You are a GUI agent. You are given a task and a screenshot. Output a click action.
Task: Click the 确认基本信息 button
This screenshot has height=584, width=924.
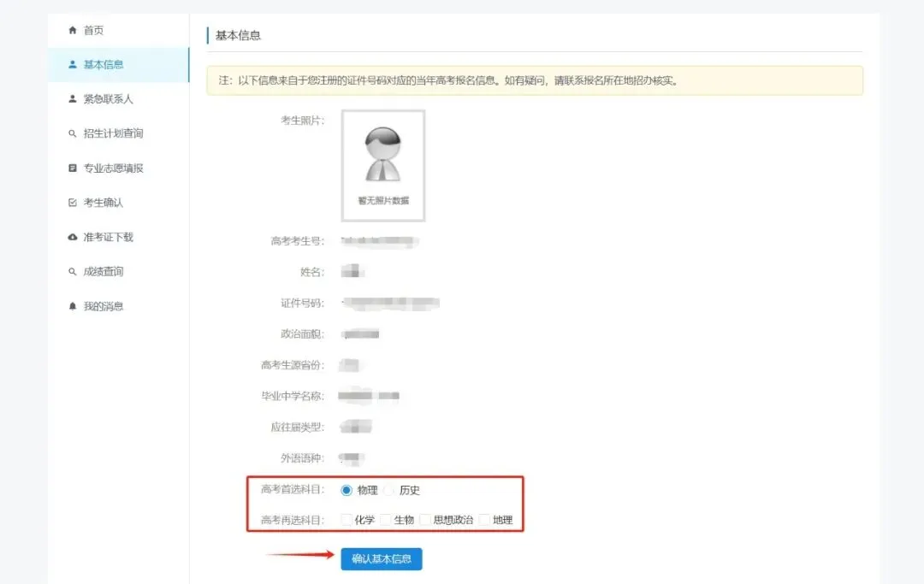pyautogui.click(x=381, y=558)
